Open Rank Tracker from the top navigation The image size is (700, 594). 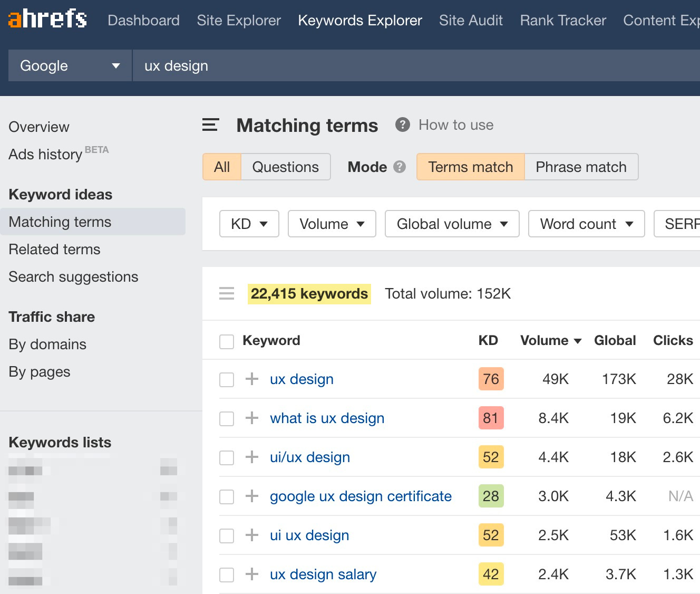click(562, 20)
